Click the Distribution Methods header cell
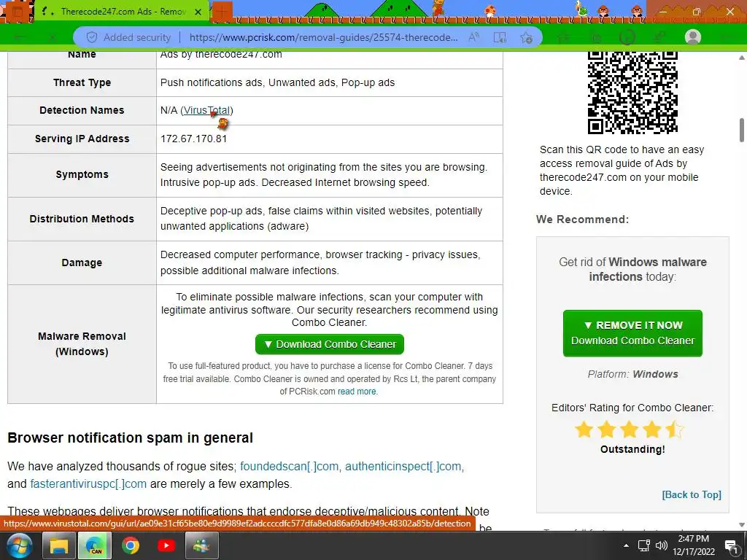The image size is (747, 560). 82,219
